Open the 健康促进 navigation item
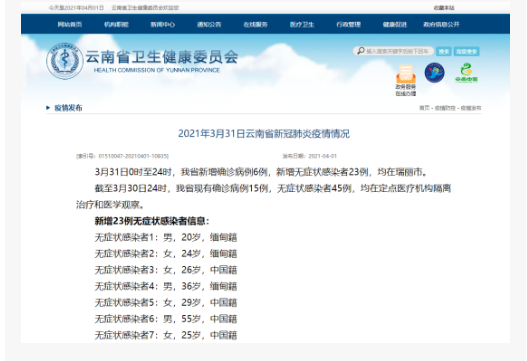527x361 pixels. [395, 25]
